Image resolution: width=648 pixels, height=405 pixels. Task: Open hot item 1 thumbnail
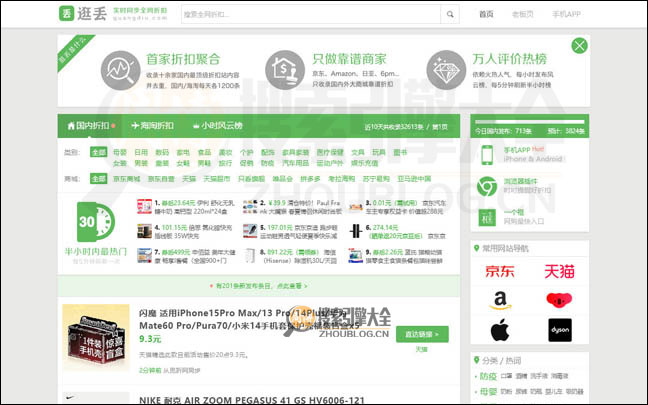coord(144,207)
